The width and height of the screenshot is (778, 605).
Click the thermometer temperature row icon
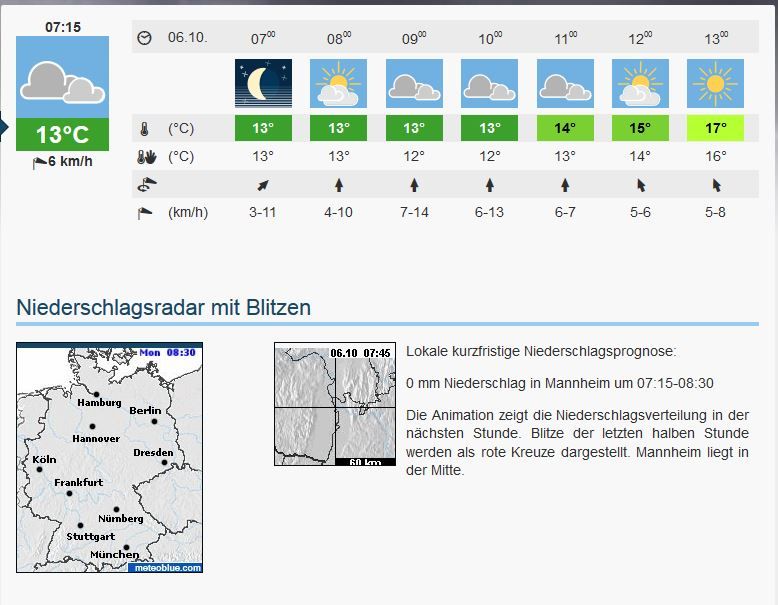pyautogui.click(x=145, y=129)
